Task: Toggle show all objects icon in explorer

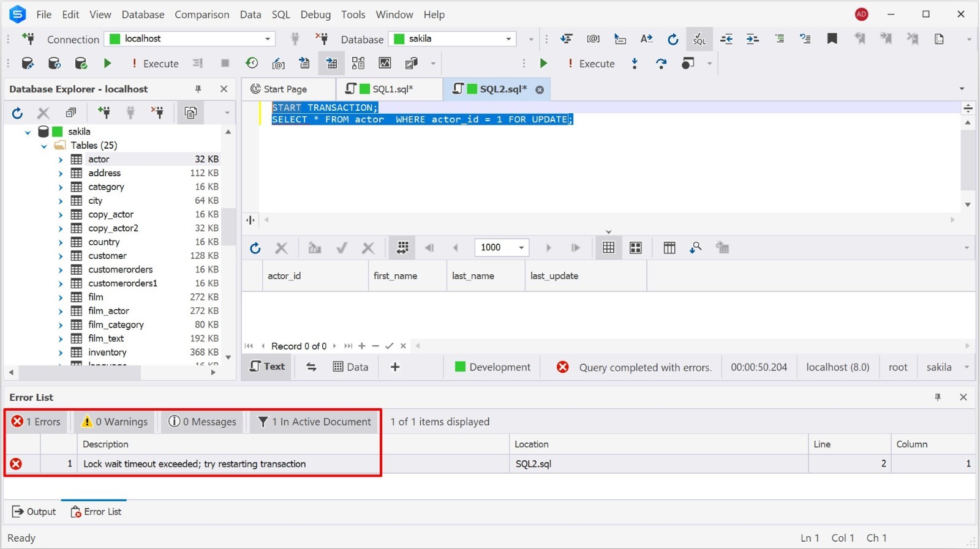Action: (x=190, y=113)
